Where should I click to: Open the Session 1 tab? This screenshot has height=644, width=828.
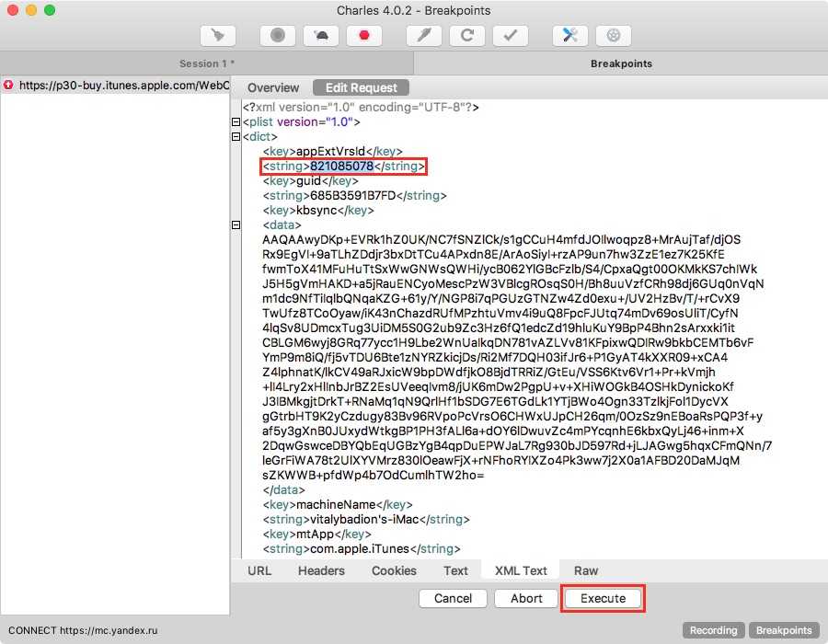coord(206,63)
